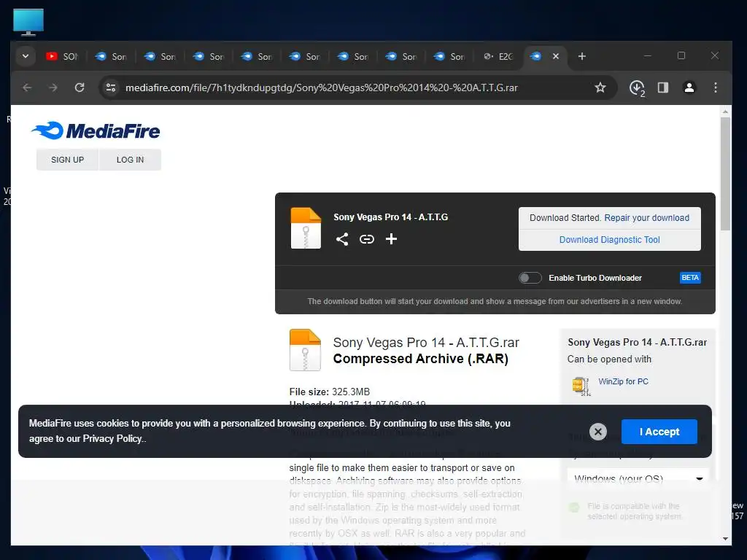Go back to previous page
Viewport: 747px width, 560px height.
pos(27,87)
